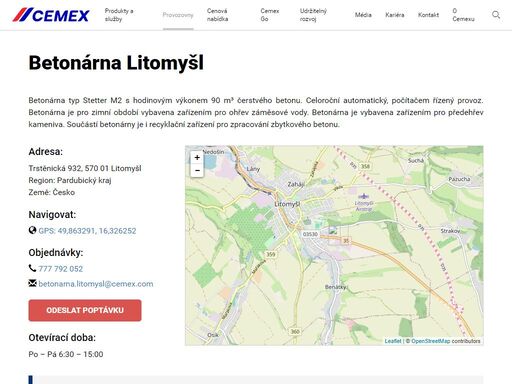Image resolution: width=512 pixels, height=384 pixels.
Task: Open the Leaflet attribution link
Action: (x=393, y=341)
